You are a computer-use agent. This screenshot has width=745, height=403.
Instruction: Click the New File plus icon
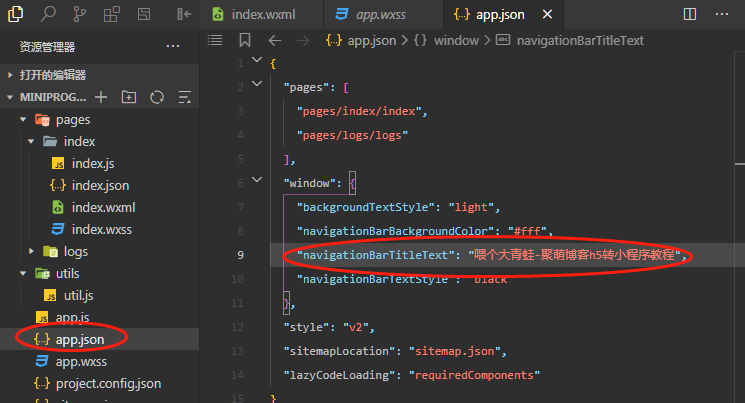pos(100,97)
